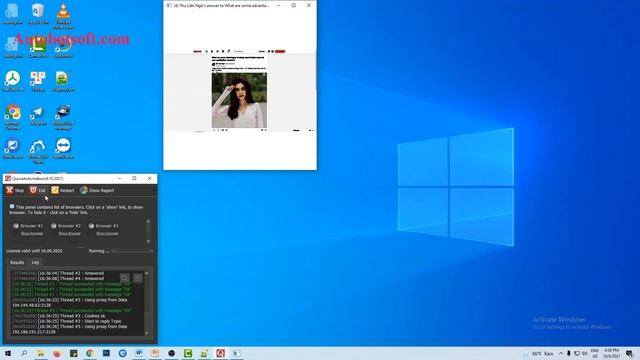This screenshot has height=360, width=640.
Task: Open the green Camtasia taskbar icon
Action: pyautogui.click(x=188, y=353)
